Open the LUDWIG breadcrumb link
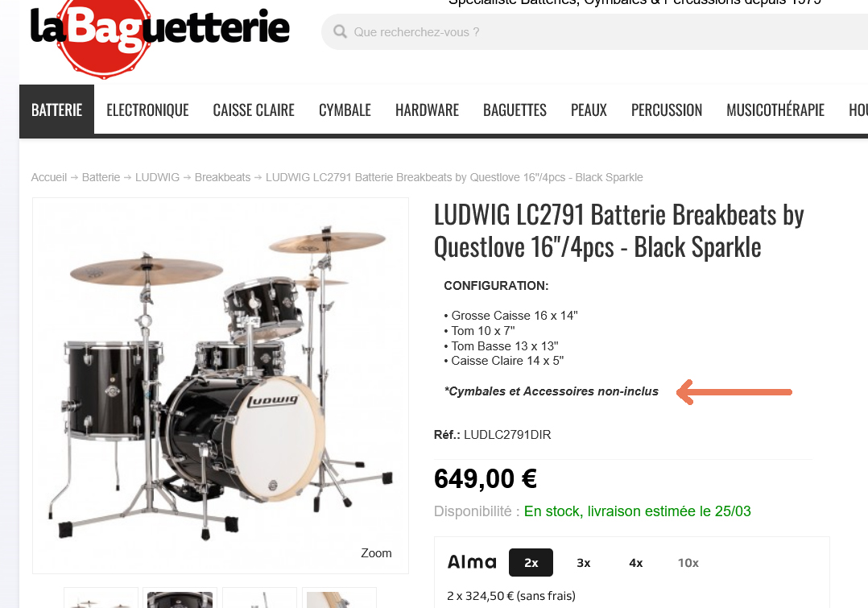868x608 pixels. coord(157,177)
